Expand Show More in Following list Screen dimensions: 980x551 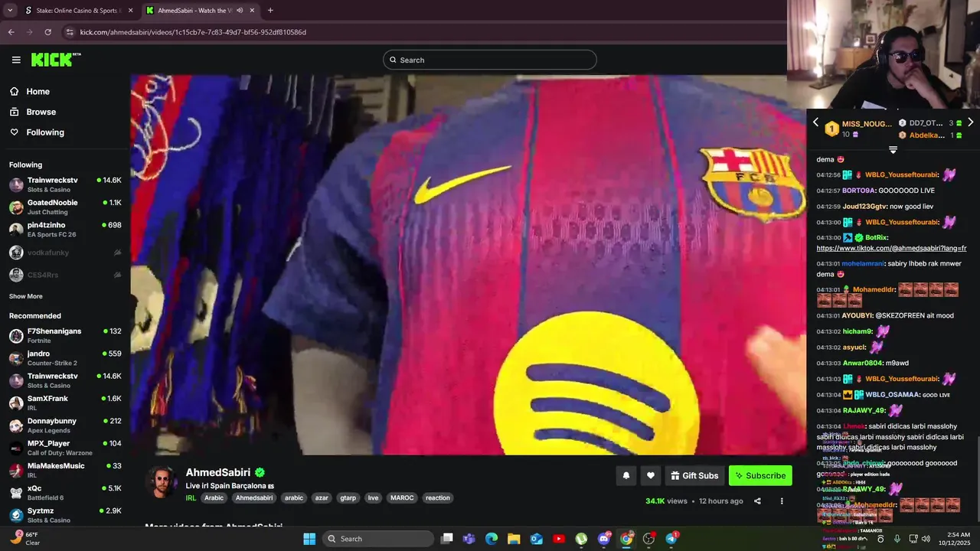click(26, 296)
